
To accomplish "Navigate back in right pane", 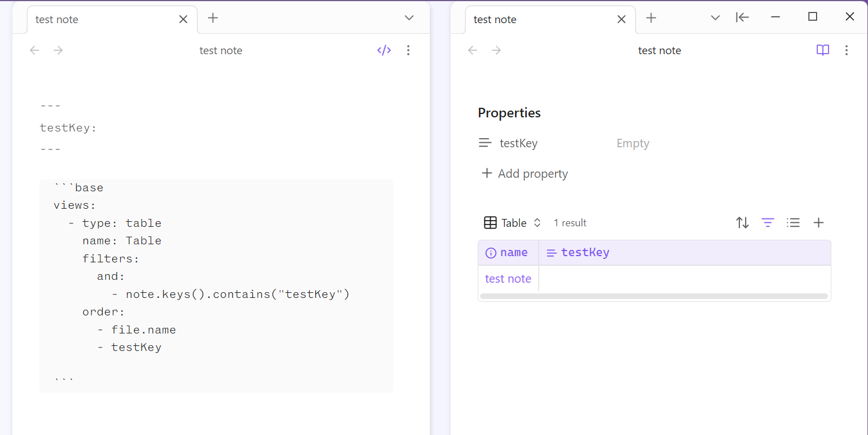I will pyautogui.click(x=473, y=50).
